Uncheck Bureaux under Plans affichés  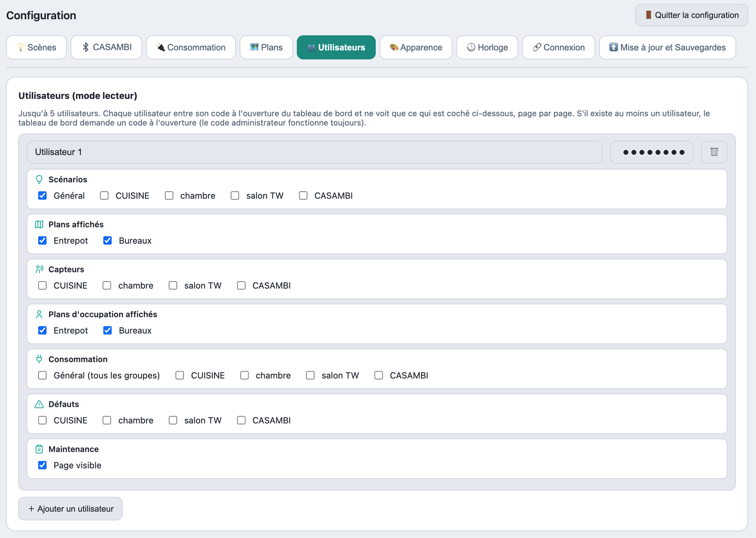coord(108,240)
